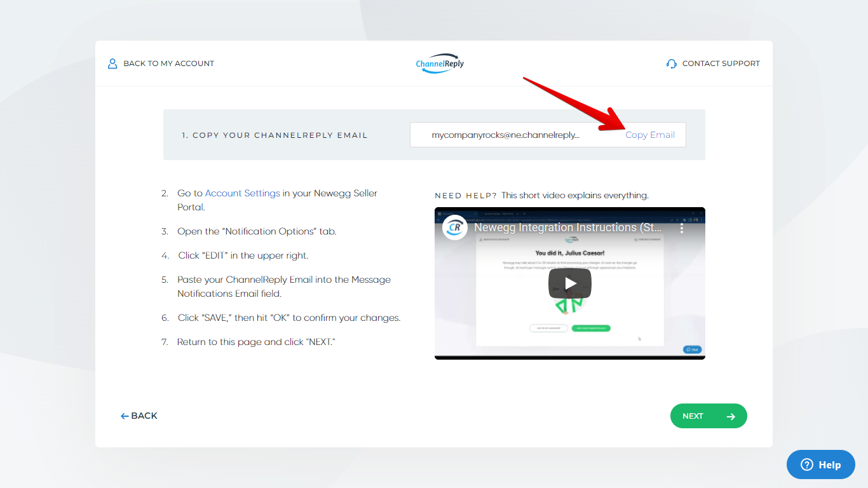Image resolution: width=868 pixels, height=488 pixels.
Task: Click the question mark icon in Help
Action: pyautogui.click(x=807, y=464)
